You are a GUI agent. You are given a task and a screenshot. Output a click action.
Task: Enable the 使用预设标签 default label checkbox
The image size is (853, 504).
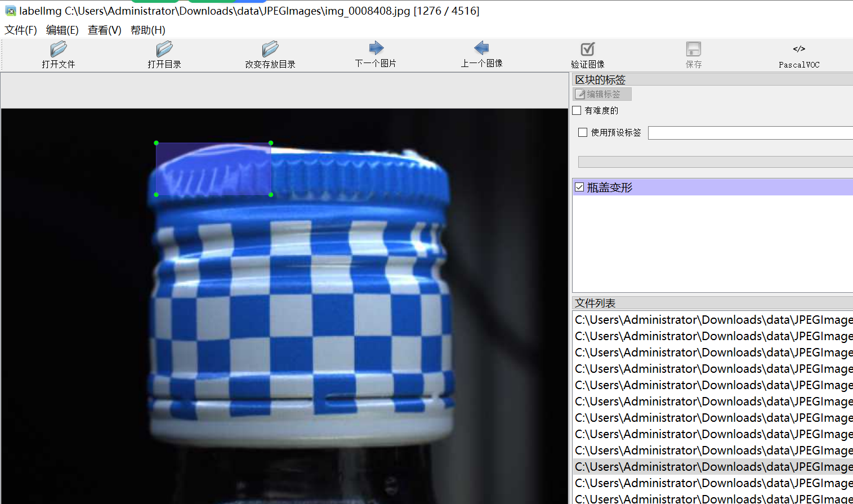pyautogui.click(x=583, y=132)
